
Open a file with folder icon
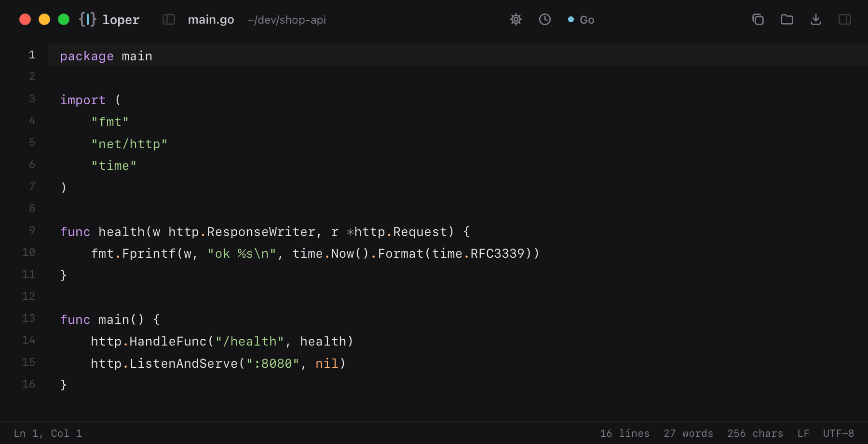(787, 19)
